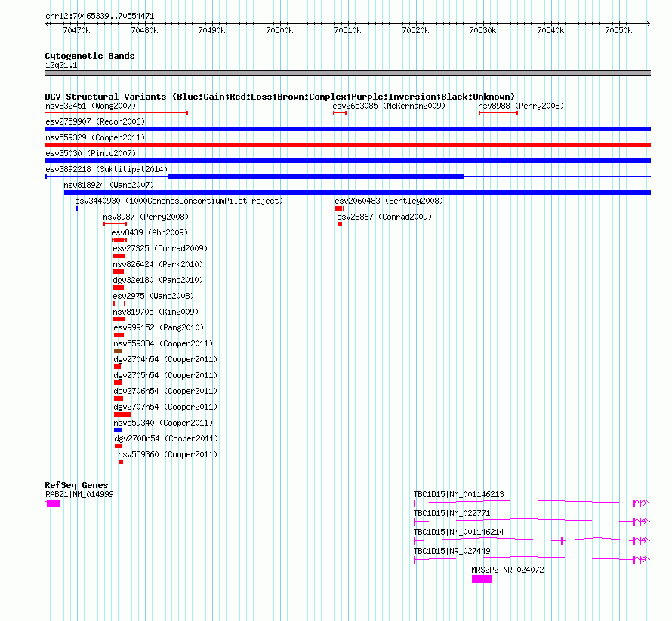Screen dimensions: 672x621
Task: Click the red nsv559329 (Cooper2011) loss bar
Action: point(347,145)
